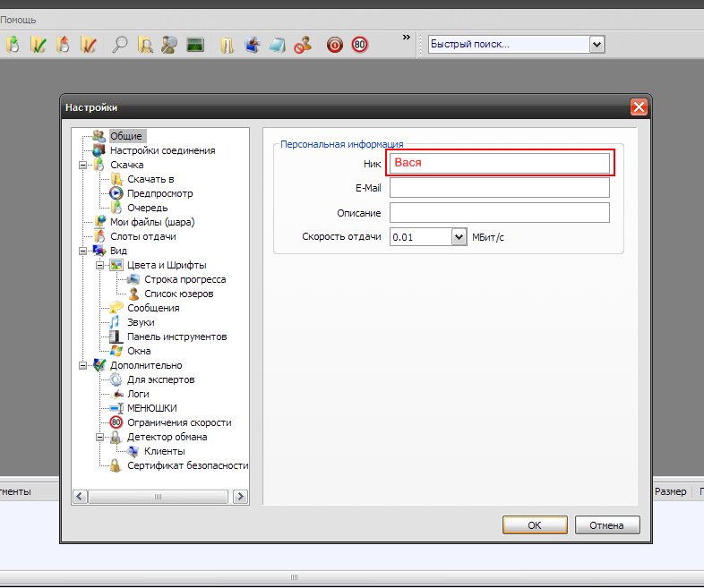Collapse the Скачка tree node
704x588 pixels.
click(x=83, y=165)
